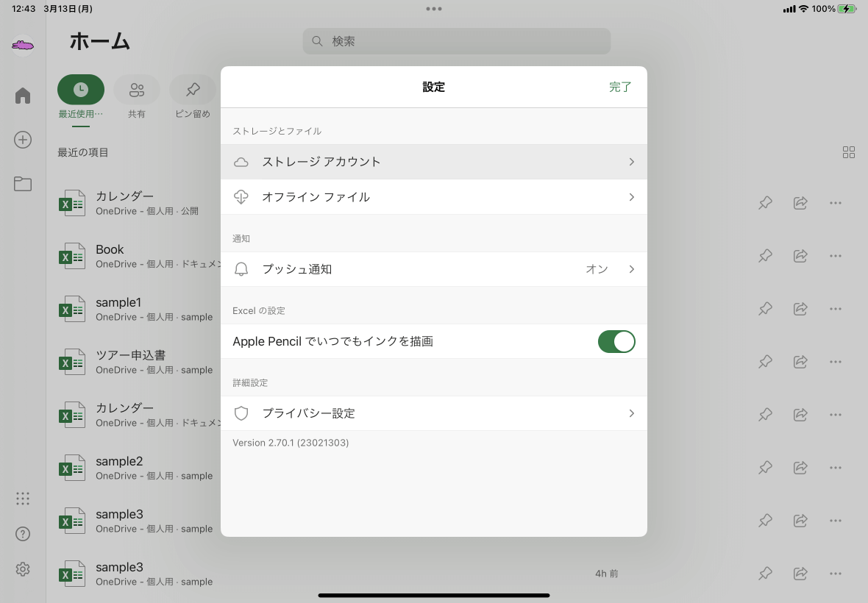Viewport: 868px width, 603px height.
Task: Expand プッシュ通知 chevron
Action: point(632,269)
